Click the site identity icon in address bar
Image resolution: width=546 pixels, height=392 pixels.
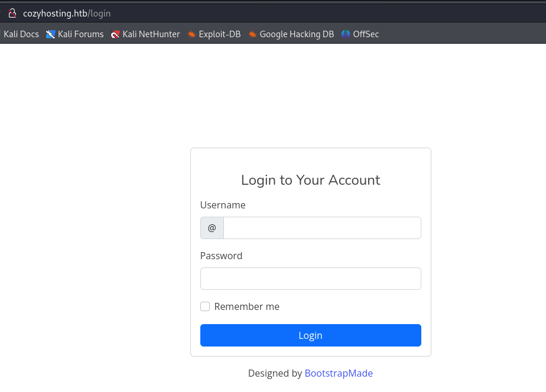(13, 12)
